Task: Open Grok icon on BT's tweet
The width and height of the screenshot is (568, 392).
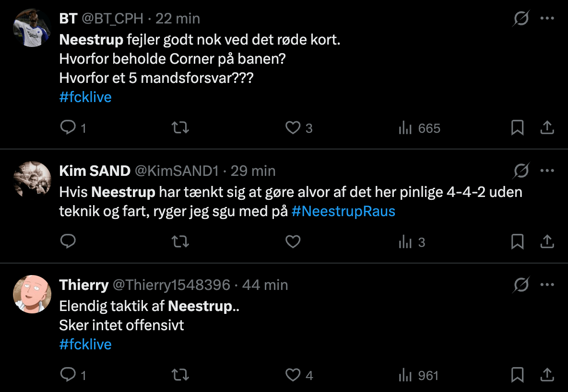Action: click(521, 19)
